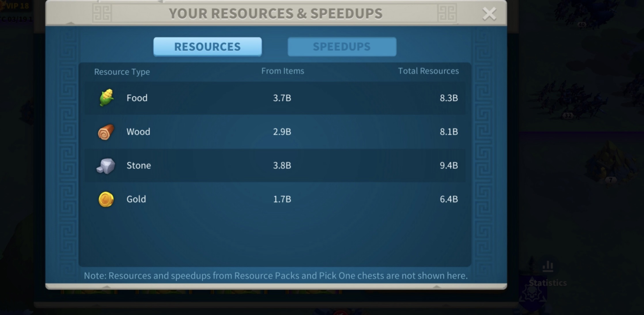
Task: Click the Total Resources column header
Action: tap(428, 71)
